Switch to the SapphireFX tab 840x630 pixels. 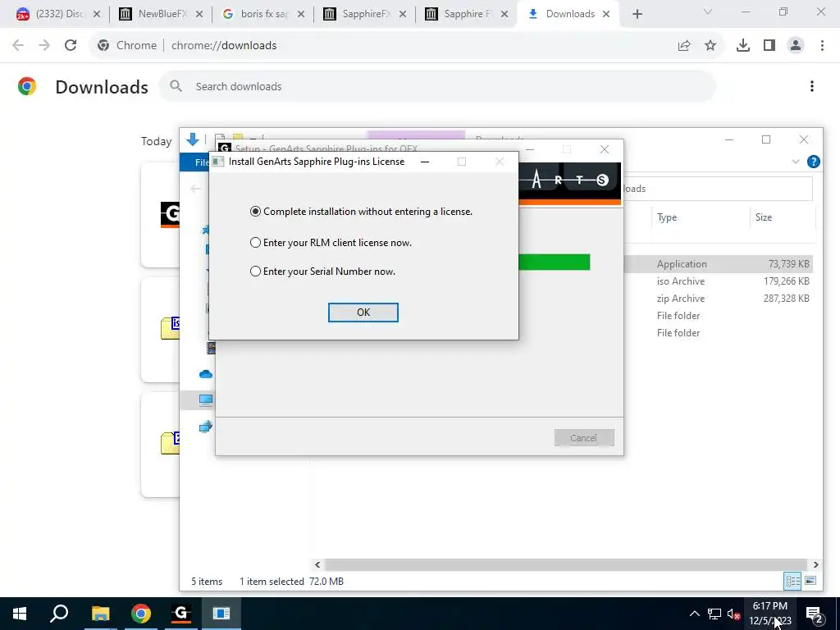364,14
